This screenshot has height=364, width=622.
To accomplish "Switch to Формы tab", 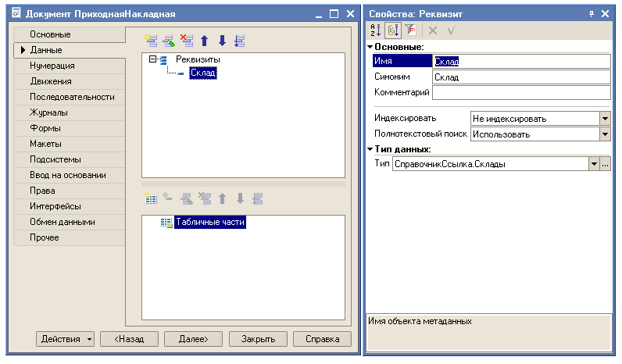I will pos(70,128).
